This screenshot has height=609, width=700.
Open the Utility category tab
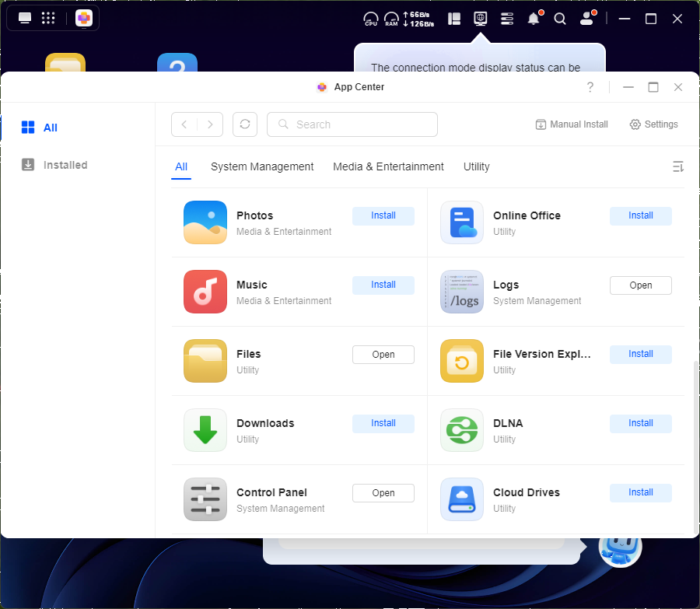coord(477,166)
